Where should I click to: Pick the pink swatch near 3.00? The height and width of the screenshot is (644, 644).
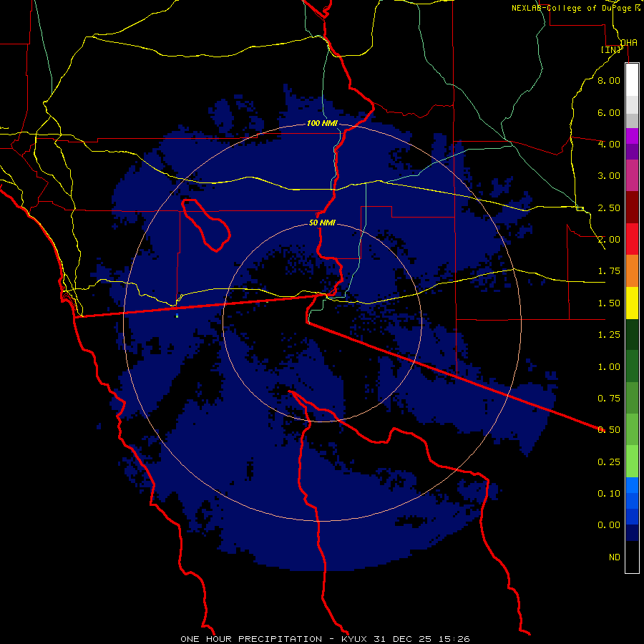(x=632, y=175)
